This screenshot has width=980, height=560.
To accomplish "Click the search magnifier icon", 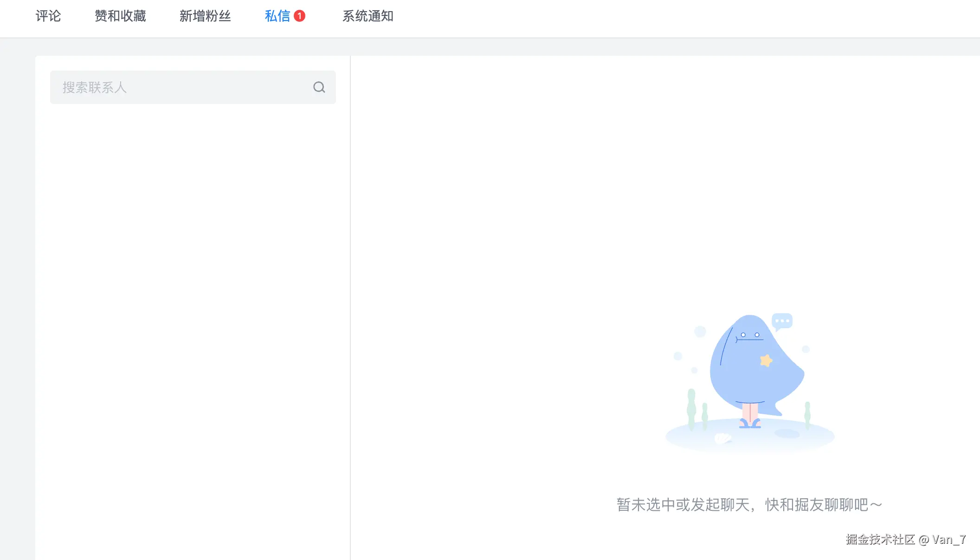I will 319,87.
